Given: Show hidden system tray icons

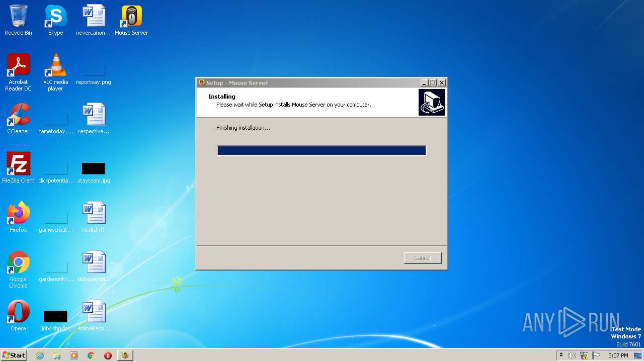Looking at the screenshot, I should [x=561, y=355].
